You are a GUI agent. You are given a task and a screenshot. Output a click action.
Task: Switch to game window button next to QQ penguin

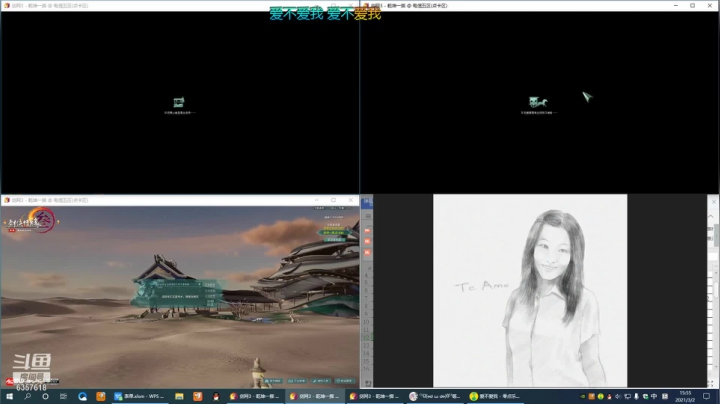coord(255,396)
